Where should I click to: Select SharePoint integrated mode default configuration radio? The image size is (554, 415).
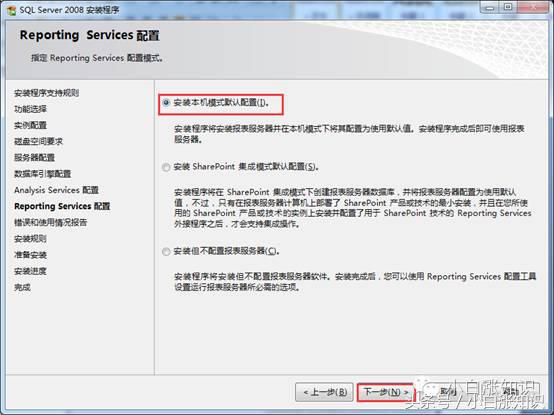pos(166,167)
